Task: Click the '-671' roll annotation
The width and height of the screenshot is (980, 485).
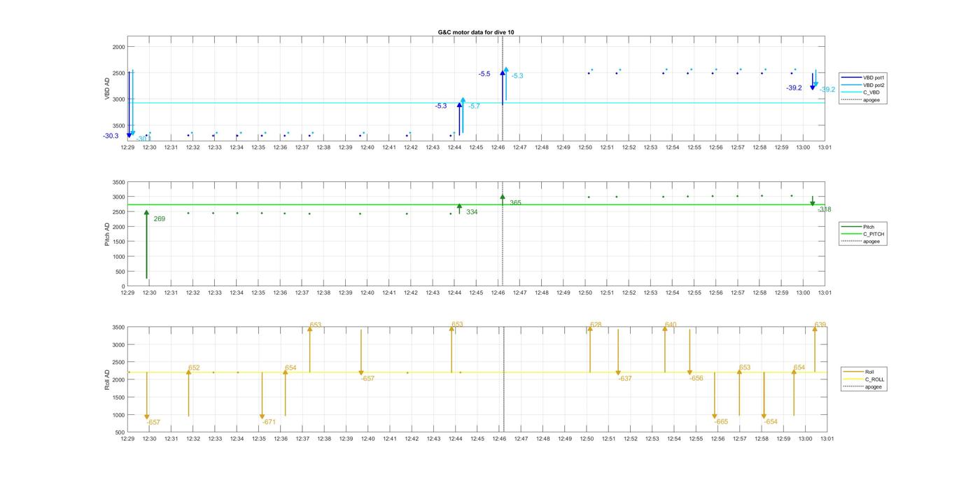Action: [x=269, y=422]
